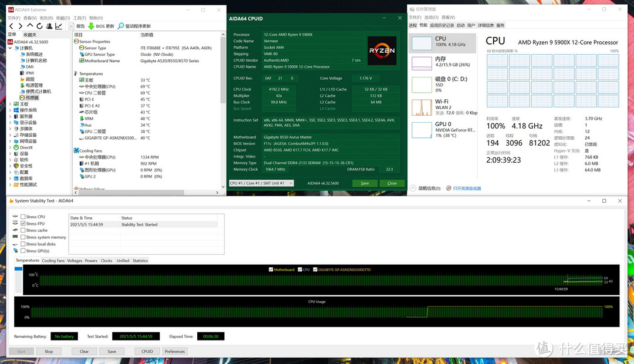Check the Stress local disks checkbox

point(23,244)
